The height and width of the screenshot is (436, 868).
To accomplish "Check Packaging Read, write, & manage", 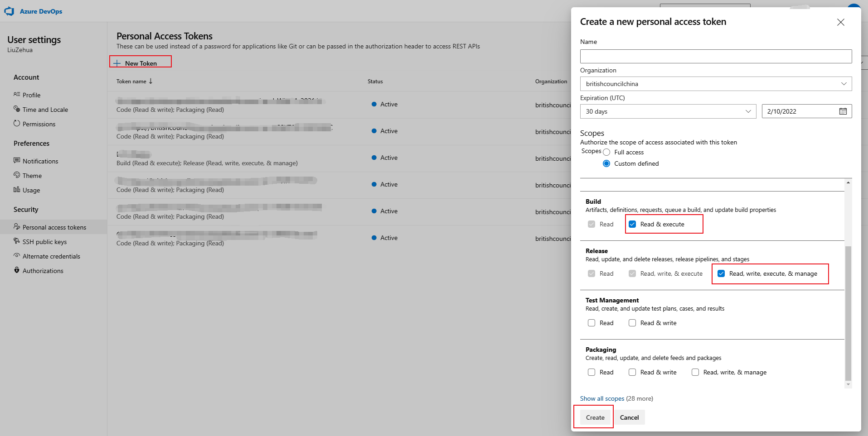I will 695,372.
